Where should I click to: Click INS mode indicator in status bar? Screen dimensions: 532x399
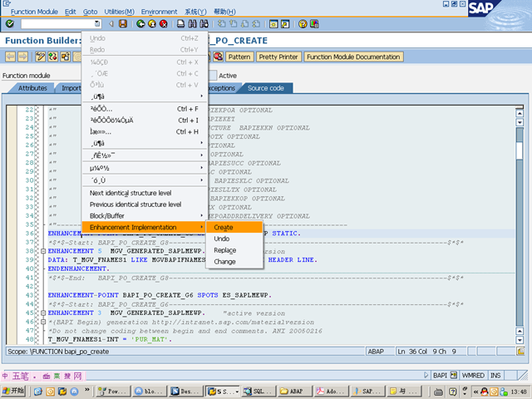coord(495,375)
